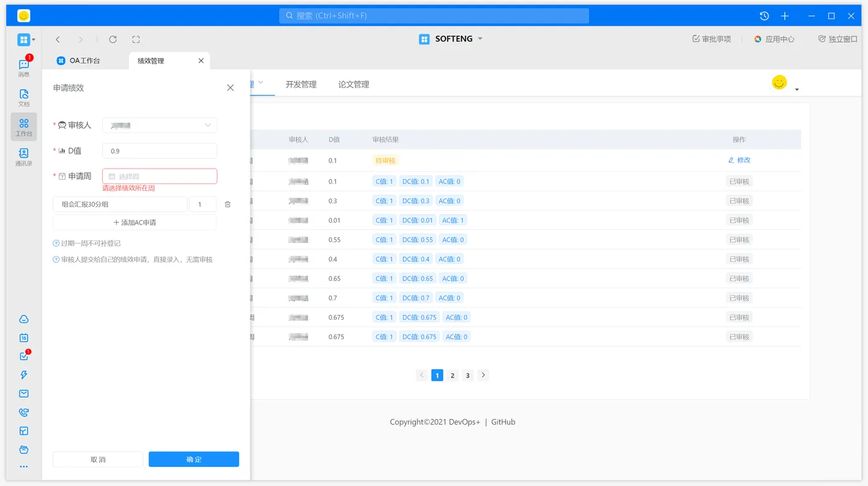This screenshot has height=486, width=868.
Task: Open the 审核人 dropdown
Action: point(159,125)
